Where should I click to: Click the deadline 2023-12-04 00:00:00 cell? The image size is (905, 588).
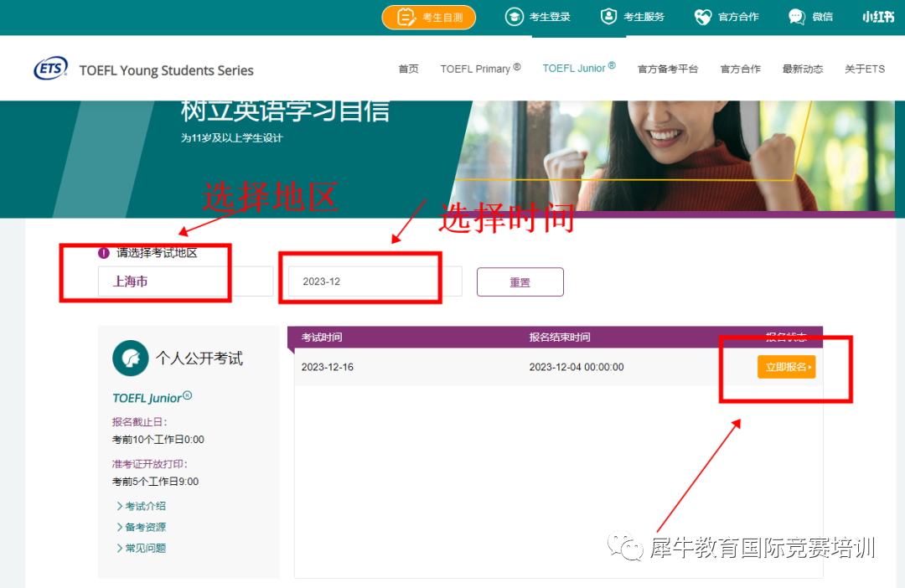(577, 367)
